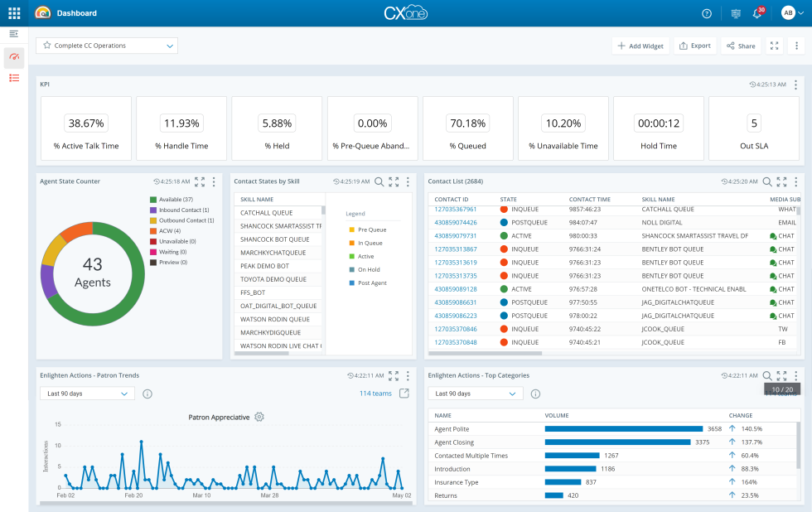The height and width of the screenshot is (512, 812).
Task: Expand the Agent State Counter widget fullscreen
Action: pos(200,181)
